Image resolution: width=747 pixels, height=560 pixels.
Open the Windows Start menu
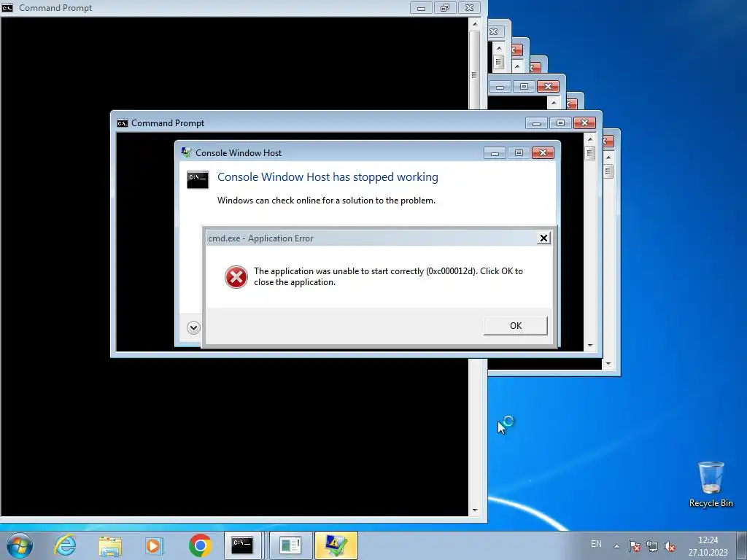tap(20, 545)
